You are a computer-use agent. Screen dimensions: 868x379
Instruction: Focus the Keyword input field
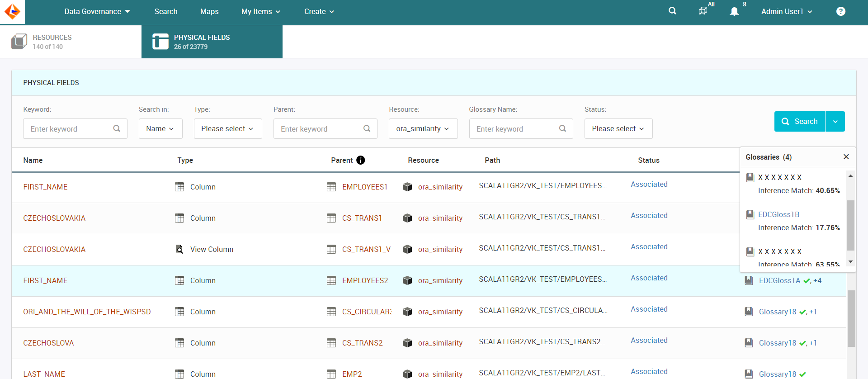[x=75, y=128]
